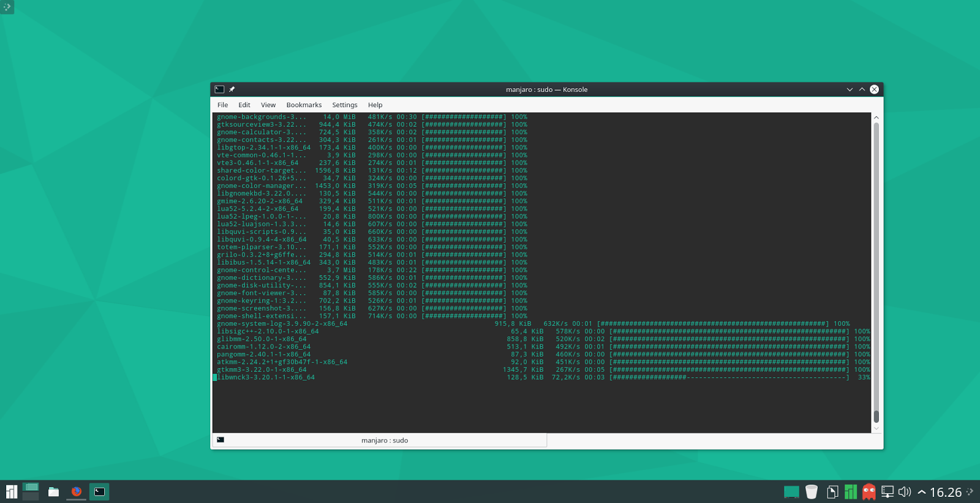This screenshot has width=980, height=503.
Task: Click the clock showing 16.26
Action: coord(946,492)
